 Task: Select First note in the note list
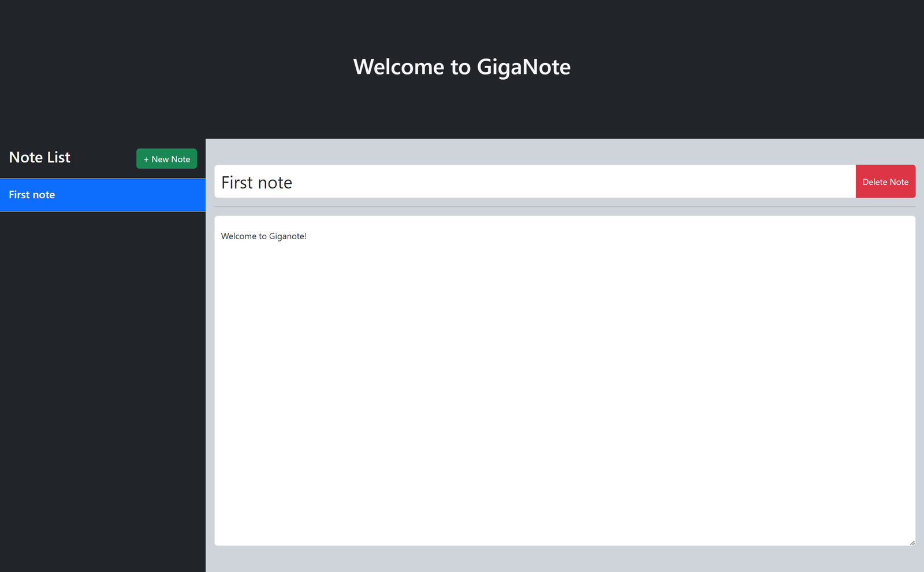(x=32, y=195)
